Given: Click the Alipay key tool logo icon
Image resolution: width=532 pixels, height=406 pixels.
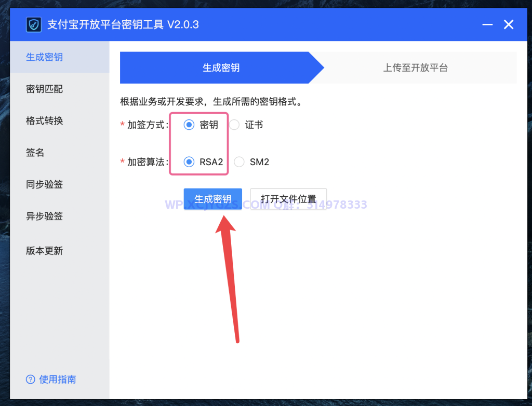Looking at the screenshot, I should coord(33,24).
